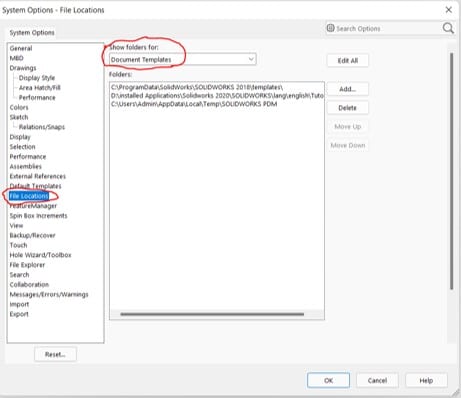The width and height of the screenshot is (461, 398).
Task: Select File Explorer option
Action: pyautogui.click(x=27, y=265)
